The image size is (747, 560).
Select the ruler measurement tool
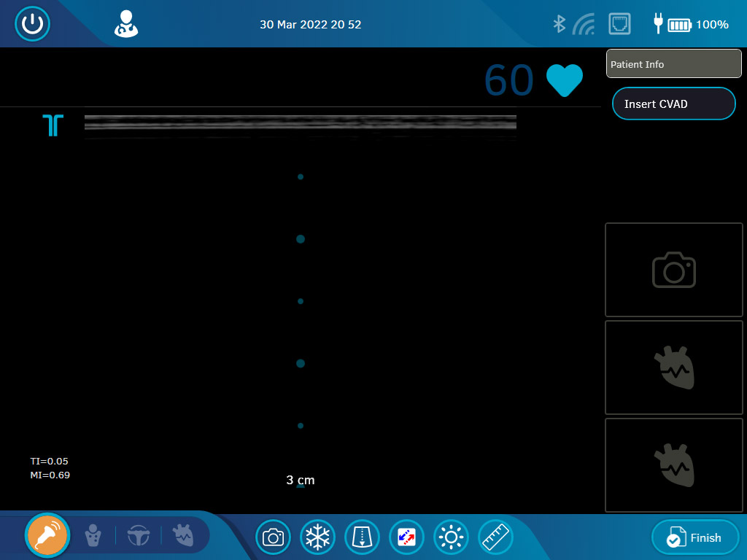tap(495, 537)
